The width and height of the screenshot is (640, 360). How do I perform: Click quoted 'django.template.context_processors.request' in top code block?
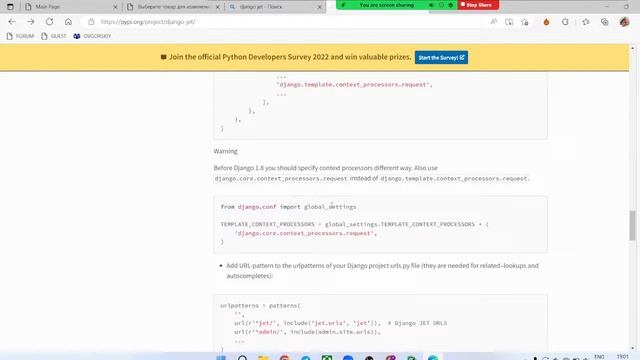pos(354,85)
